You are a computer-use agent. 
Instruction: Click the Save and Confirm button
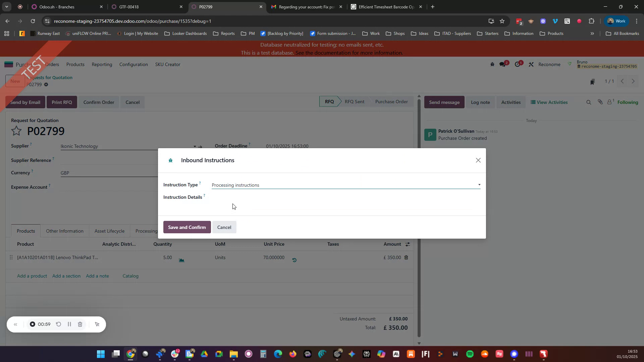[187, 227]
